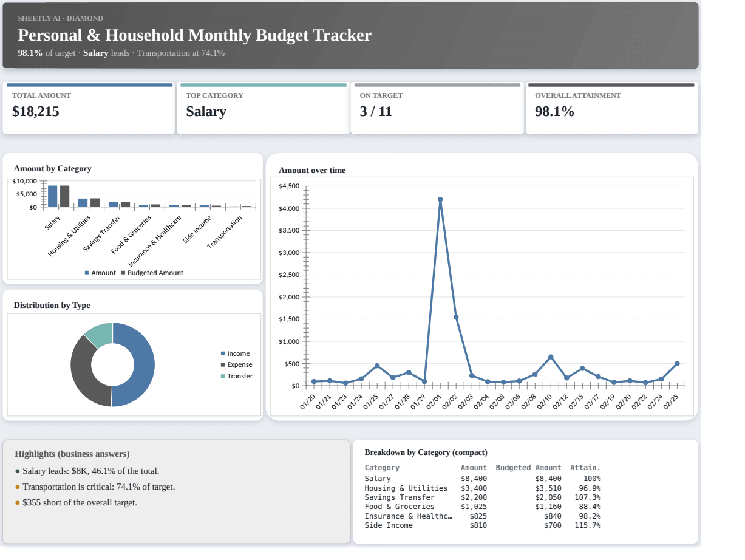Click the SHEETLY AI · DIAMOND header label
The height and width of the screenshot is (560, 745).
61,18
